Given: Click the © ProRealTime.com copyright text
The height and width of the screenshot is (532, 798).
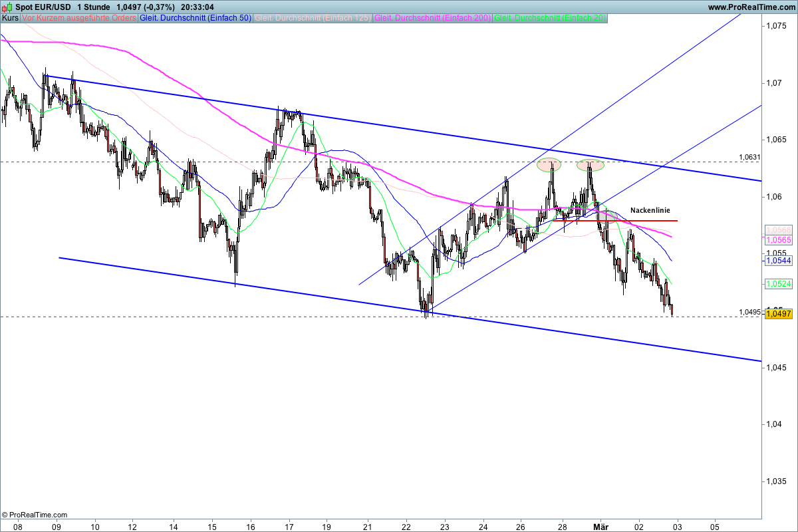Looking at the screenshot, I should [35, 515].
